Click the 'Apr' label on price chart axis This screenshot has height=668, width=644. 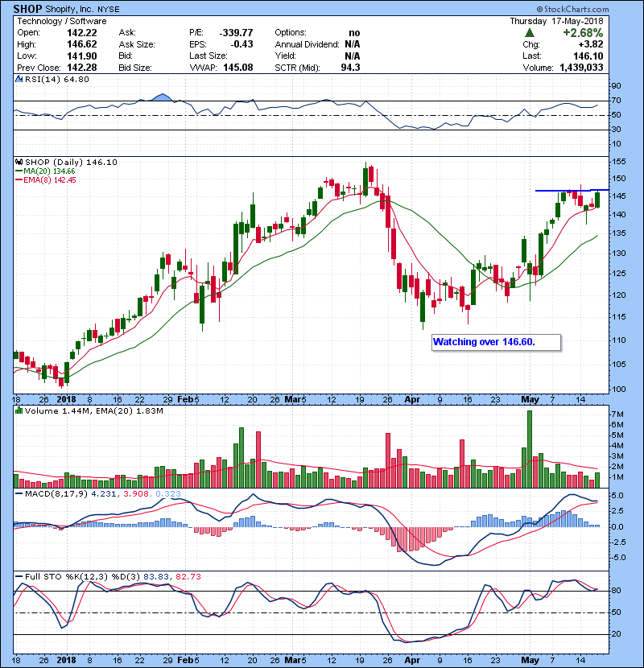coord(412,400)
